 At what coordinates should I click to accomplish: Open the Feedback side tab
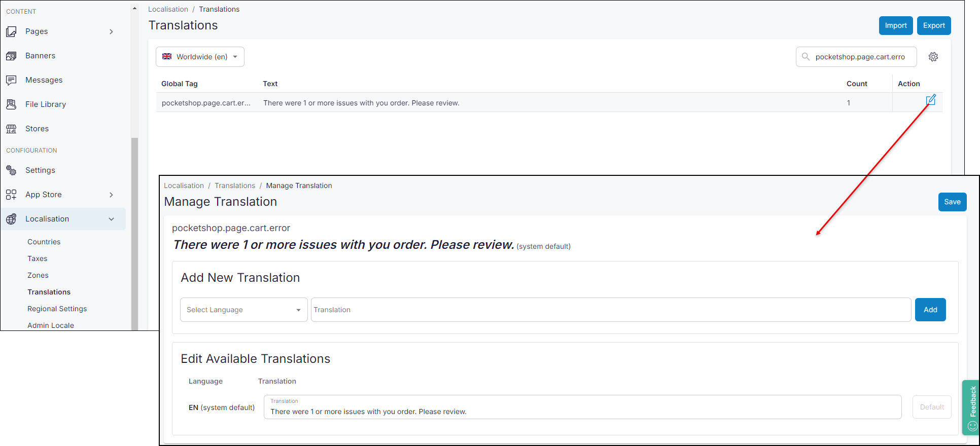click(x=971, y=407)
